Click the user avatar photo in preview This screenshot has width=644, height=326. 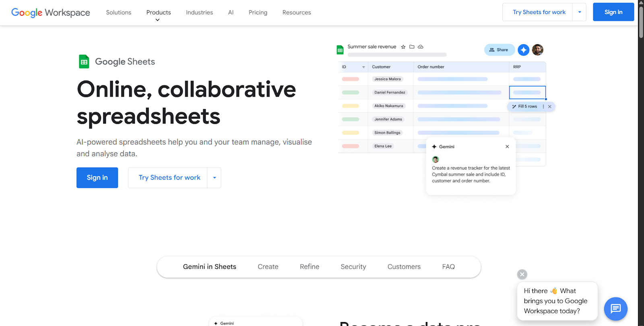point(538,50)
